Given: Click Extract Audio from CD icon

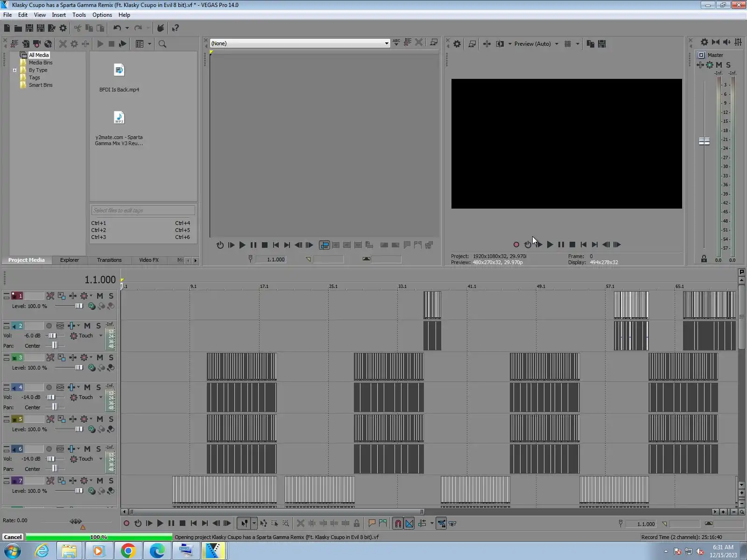Looking at the screenshot, I should tap(48, 44).
